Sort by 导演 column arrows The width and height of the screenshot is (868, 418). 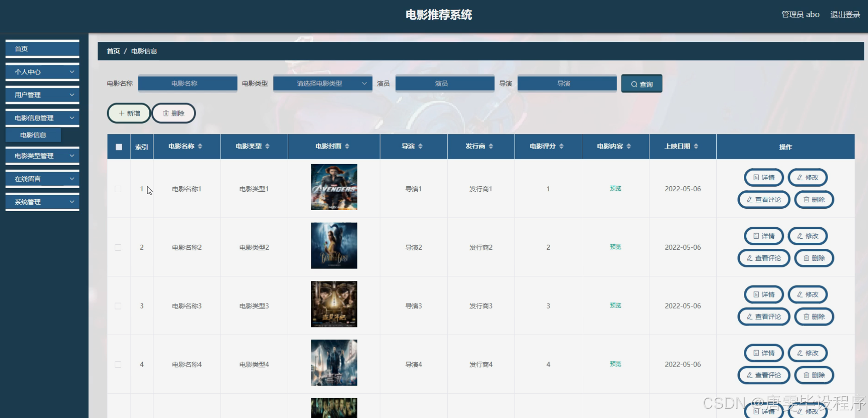point(420,146)
